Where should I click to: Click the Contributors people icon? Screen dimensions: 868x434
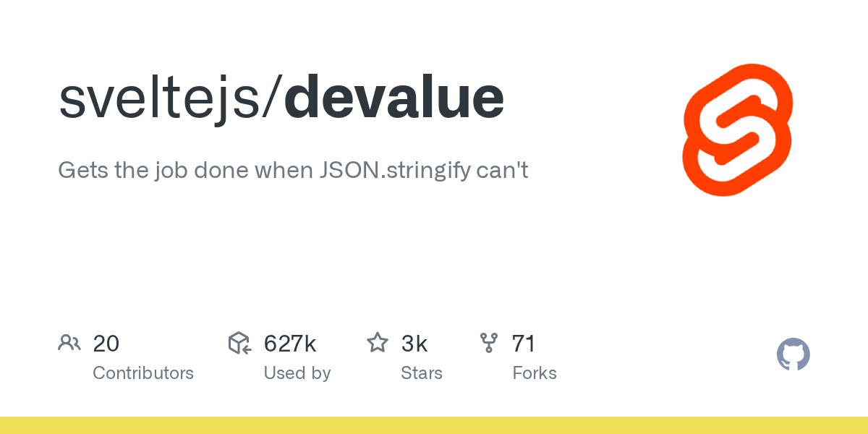[x=69, y=343]
